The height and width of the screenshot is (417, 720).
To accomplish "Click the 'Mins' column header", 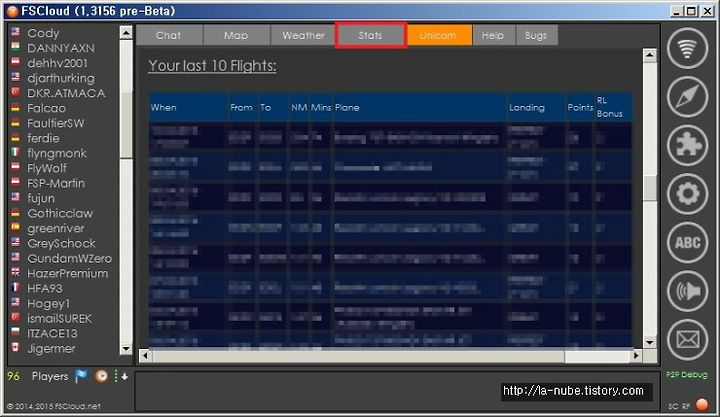I will 321,107.
